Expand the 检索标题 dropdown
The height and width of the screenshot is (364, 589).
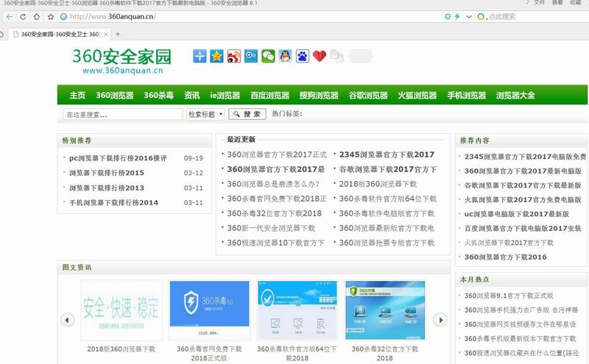point(205,115)
